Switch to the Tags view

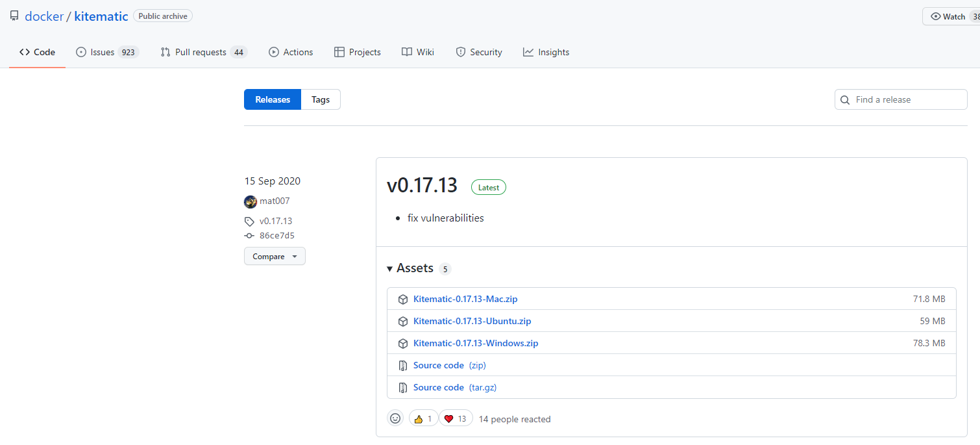(x=321, y=99)
